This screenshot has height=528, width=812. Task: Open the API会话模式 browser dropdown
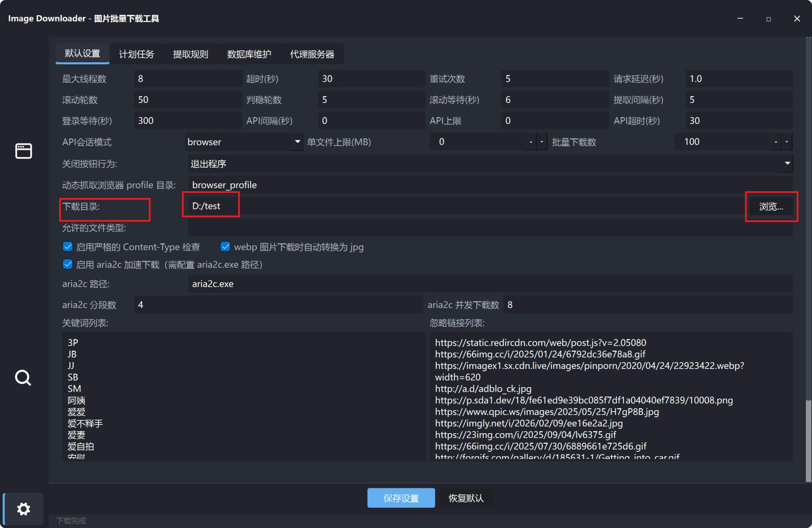point(244,142)
